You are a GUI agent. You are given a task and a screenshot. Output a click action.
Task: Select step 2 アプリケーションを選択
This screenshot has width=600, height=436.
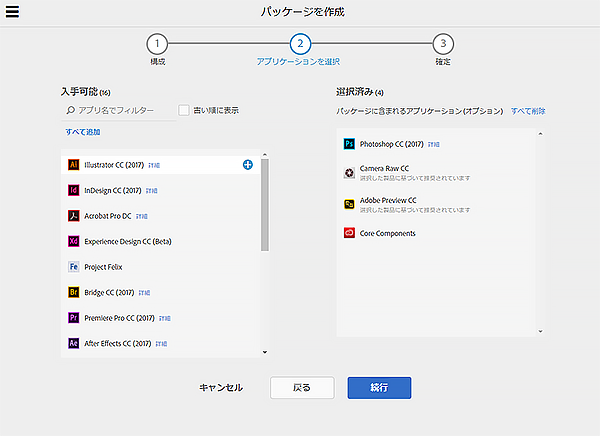[x=300, y=44]
